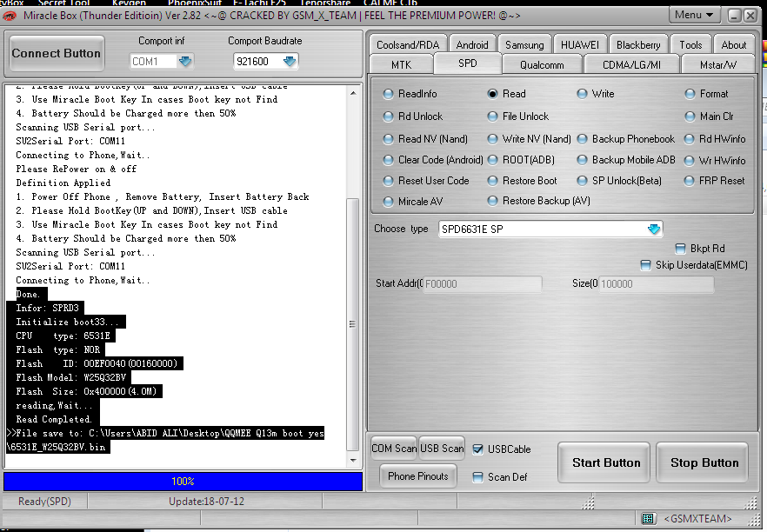Click the log scrollbar up arrow
Screen dimensions: 767x532
point(353,93)
